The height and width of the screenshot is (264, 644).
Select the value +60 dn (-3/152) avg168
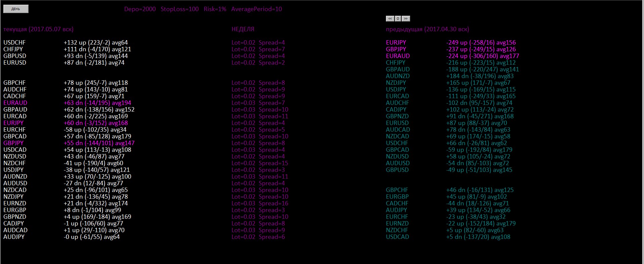pos(96,123)
